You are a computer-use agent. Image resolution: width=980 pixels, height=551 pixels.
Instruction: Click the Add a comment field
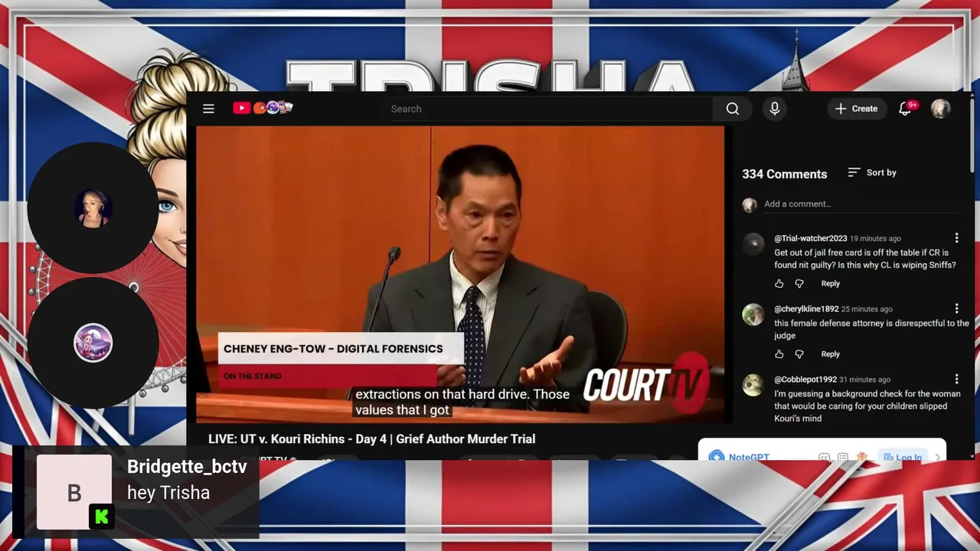[861, 204]
